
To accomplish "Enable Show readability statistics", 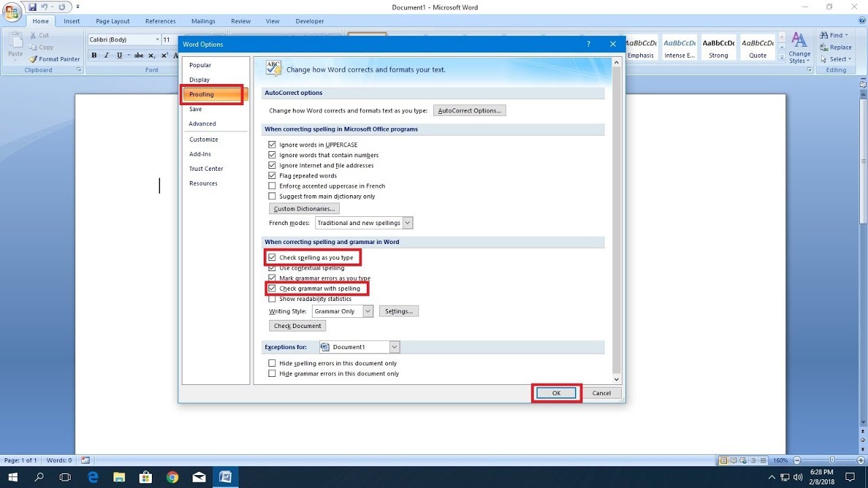I will click(x=272, y=299).
